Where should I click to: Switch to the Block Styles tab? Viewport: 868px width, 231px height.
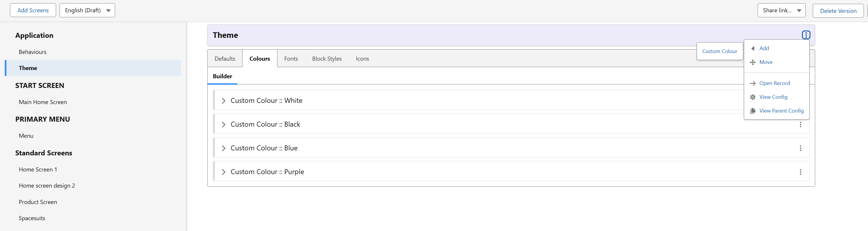(326, 59)
